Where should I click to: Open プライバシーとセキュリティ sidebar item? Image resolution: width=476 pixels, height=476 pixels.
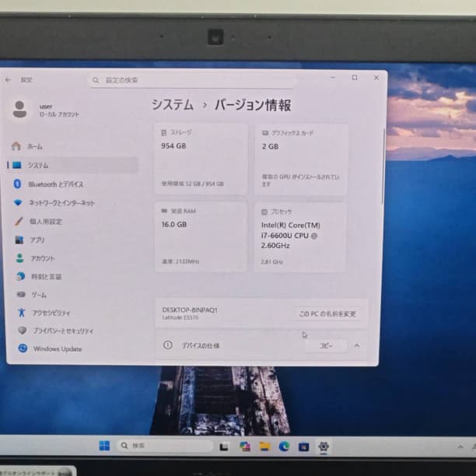(x=73, y=331)
